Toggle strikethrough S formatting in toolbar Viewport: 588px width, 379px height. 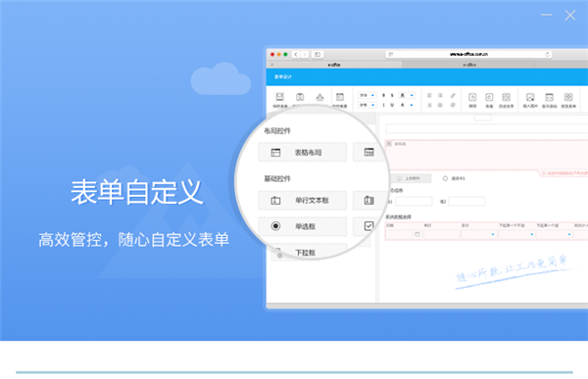click(392, 95)
